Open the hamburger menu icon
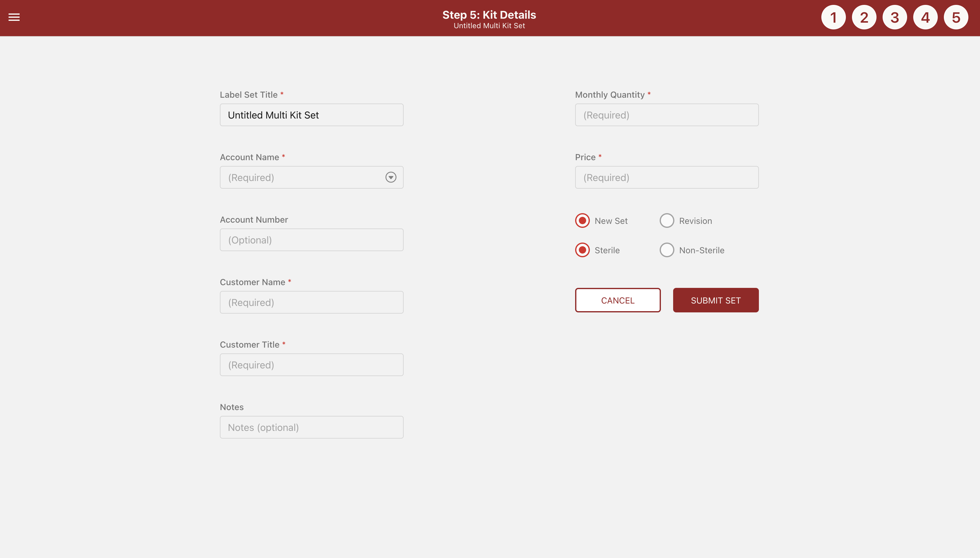 click(x=14, y=17)
